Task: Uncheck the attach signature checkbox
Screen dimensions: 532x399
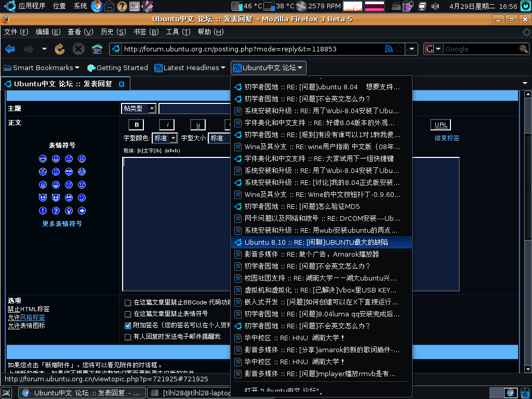Action: 128,326
